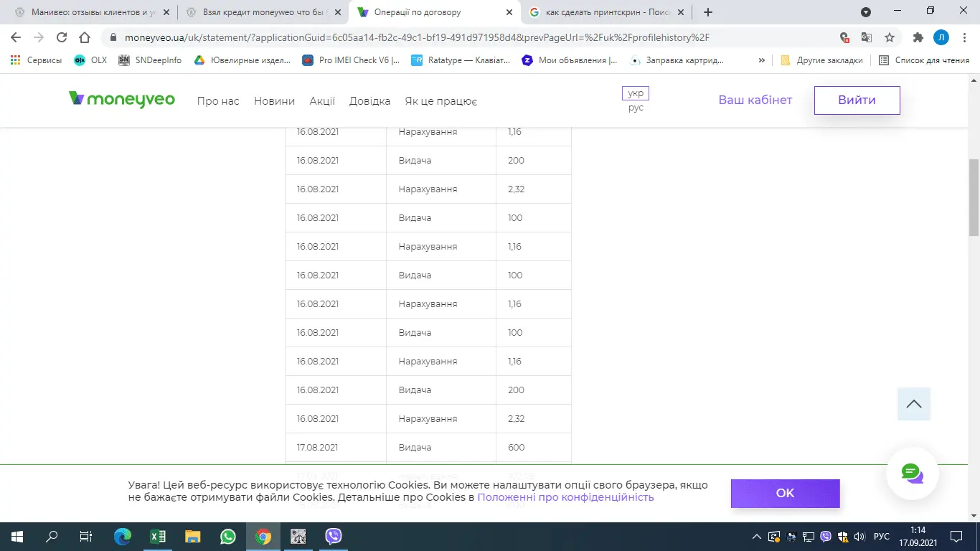The width and height of the screenshot is (980, 551).
Task: Open the Положенні про конфіденційність link
Action: (x=565, y=497)
